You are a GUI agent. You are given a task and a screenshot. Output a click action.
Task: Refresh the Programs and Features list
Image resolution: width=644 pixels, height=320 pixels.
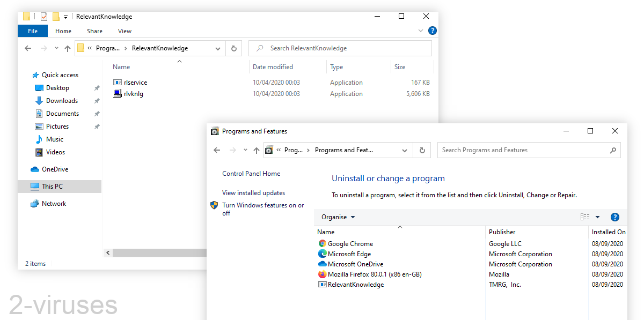[422, 150]
